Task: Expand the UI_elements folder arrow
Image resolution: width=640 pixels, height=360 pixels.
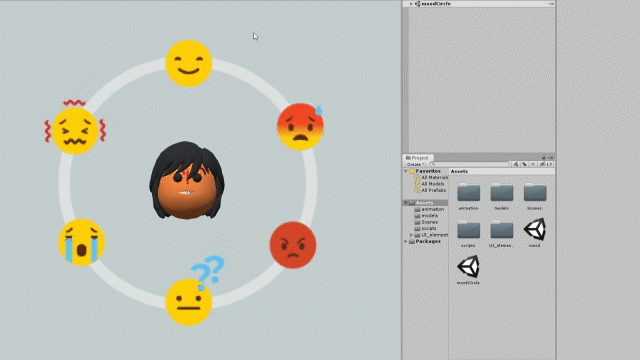Action: tap(411, 235)
